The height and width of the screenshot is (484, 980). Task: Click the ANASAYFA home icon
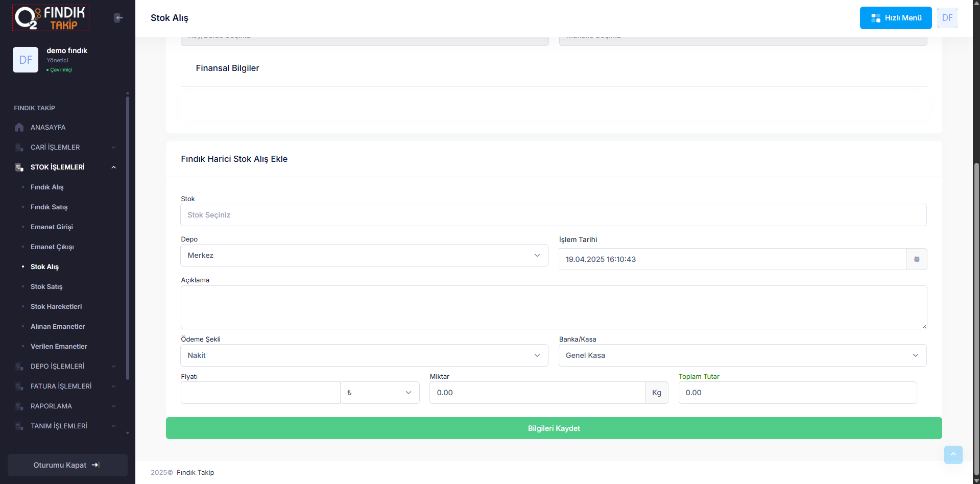coord(19,128)
